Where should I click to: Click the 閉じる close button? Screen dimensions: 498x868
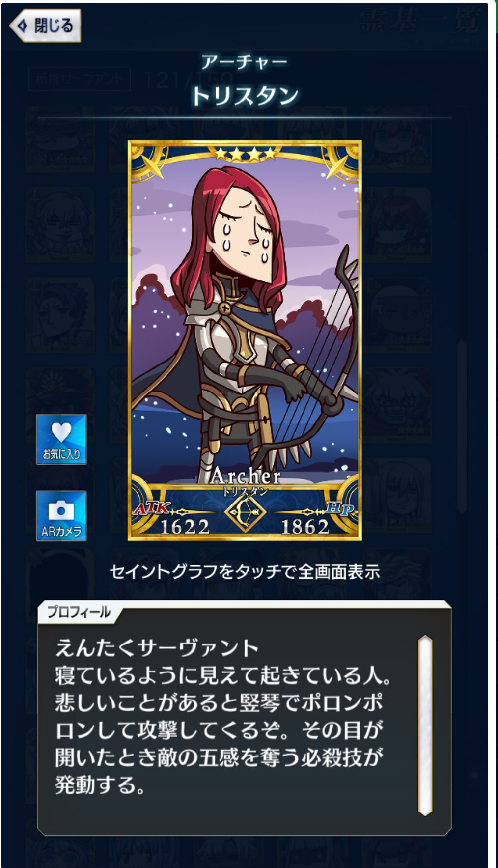(45, 25)
